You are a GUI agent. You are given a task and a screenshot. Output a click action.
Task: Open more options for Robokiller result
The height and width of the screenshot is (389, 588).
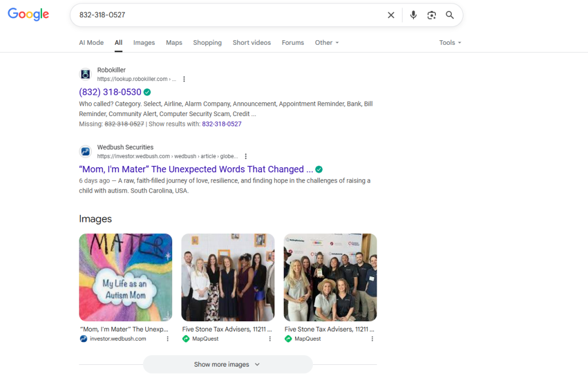[184, 79]
